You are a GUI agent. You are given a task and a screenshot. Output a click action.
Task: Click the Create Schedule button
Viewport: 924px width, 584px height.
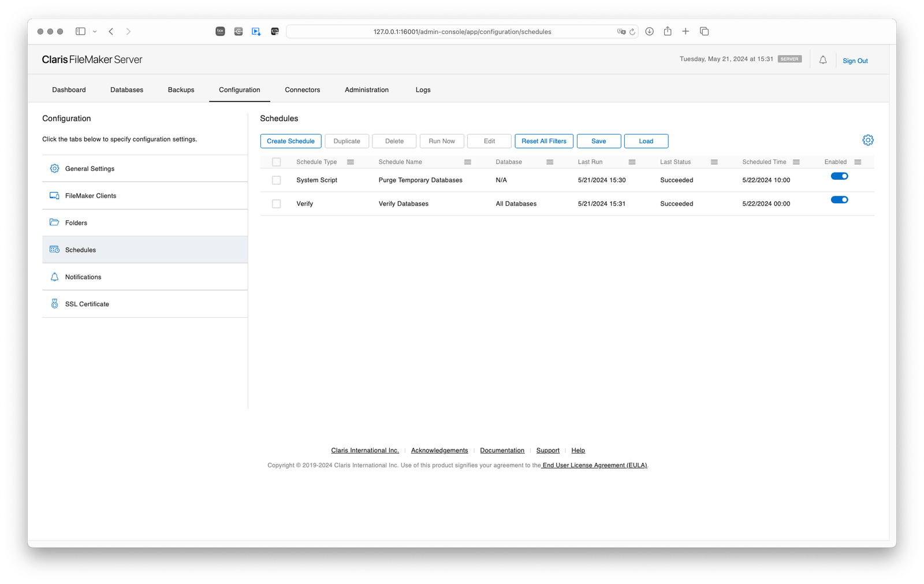tap(290, 140)
